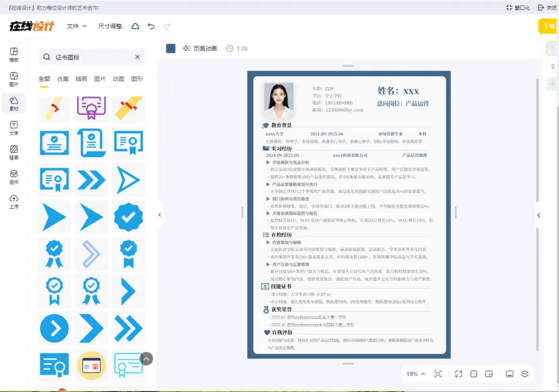Select the 获奖荣誉 section heading

282,309
